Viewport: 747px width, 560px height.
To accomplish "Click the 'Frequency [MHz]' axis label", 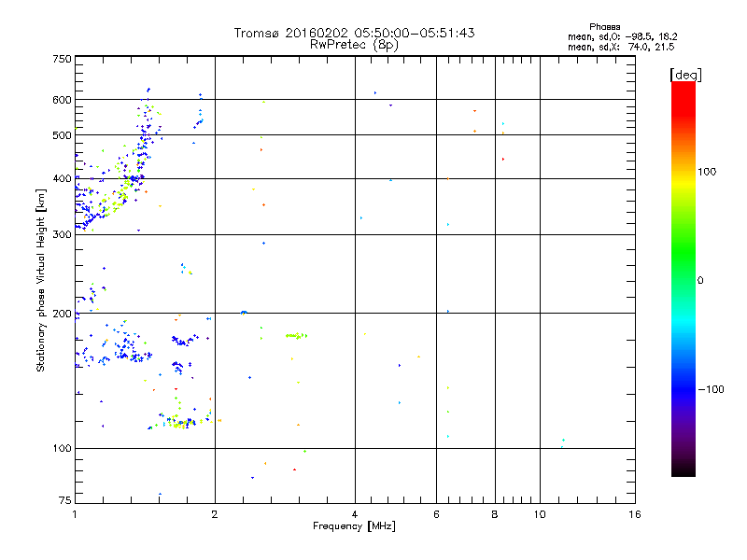I will click(x=354, y=526).
